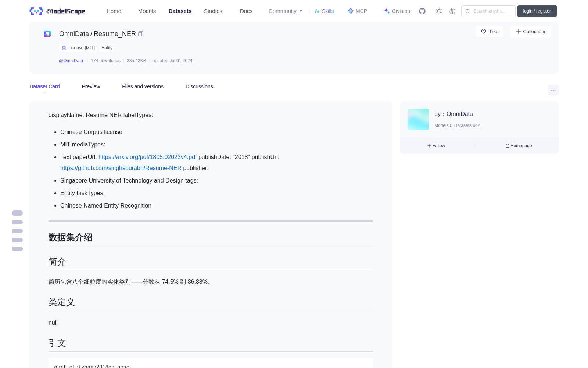588x368 pixels.
Task: Copy the dataset name OmniData/Resume_NER
Action: (x=141, y=34)
